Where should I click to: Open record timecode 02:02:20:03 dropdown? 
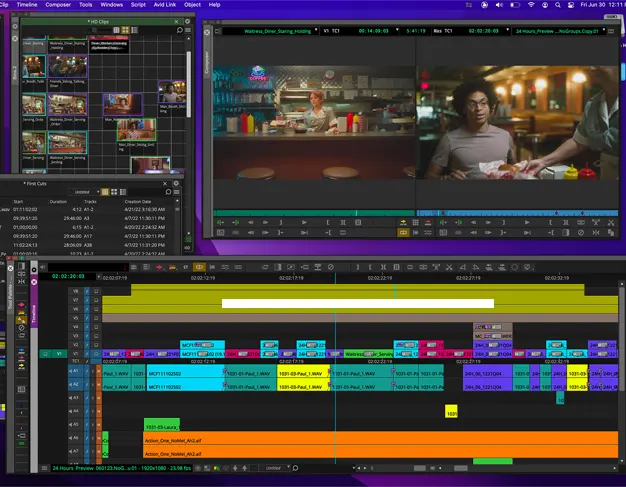coord(508,30)
